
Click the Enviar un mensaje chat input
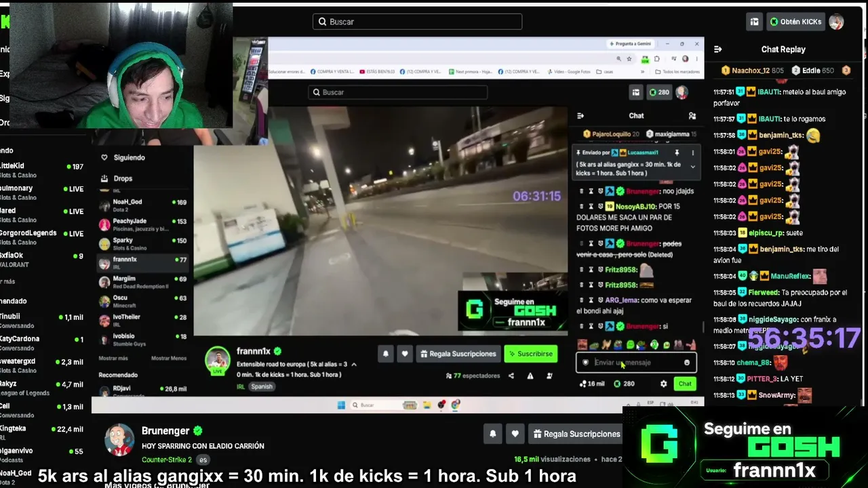click(x=635, y=363)
